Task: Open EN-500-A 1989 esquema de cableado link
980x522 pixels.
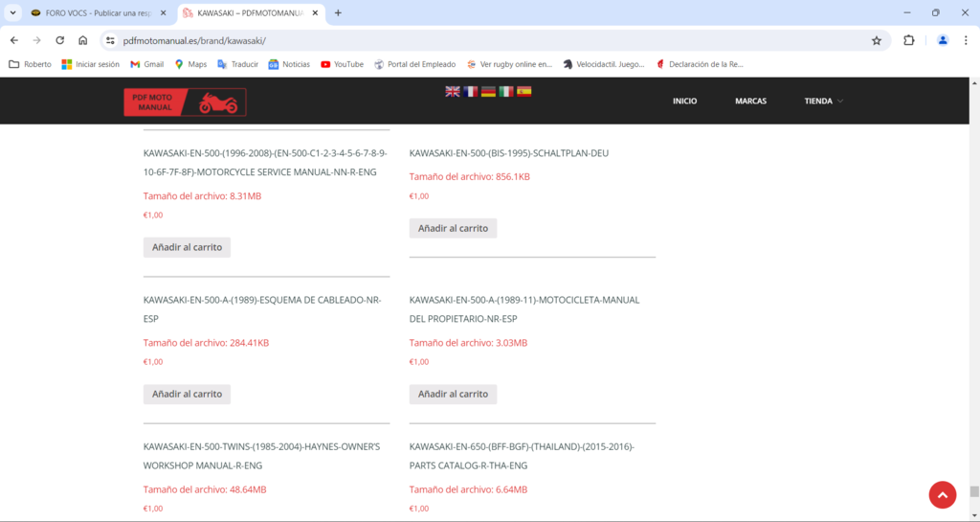Action: click(262, 309)
